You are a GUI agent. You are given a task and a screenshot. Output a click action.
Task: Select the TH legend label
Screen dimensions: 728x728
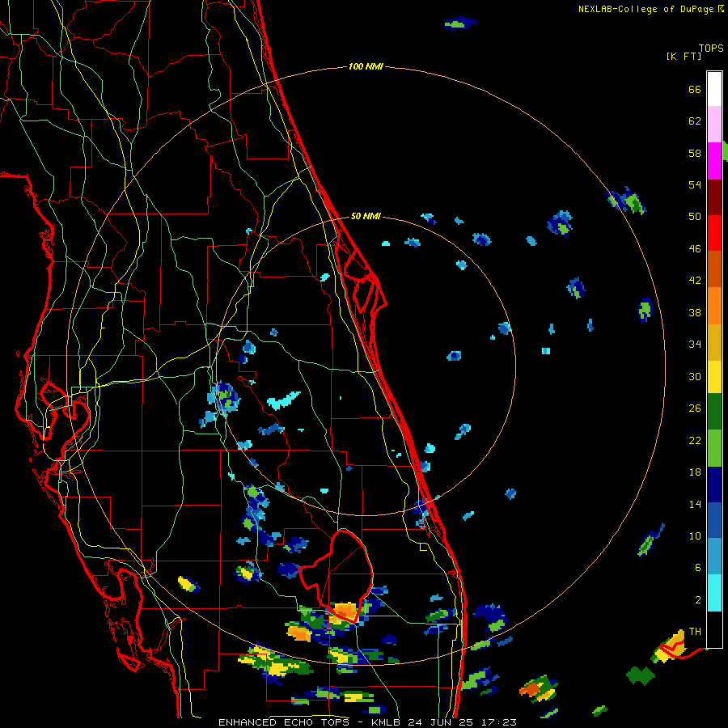pos(695,632)
